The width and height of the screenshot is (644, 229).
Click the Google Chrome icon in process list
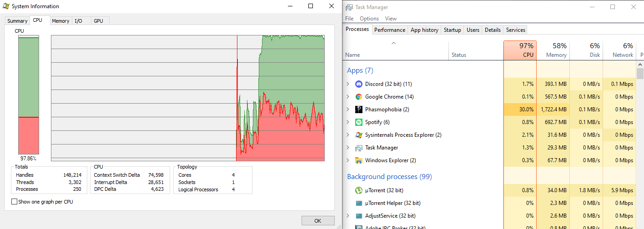(358, 97)
